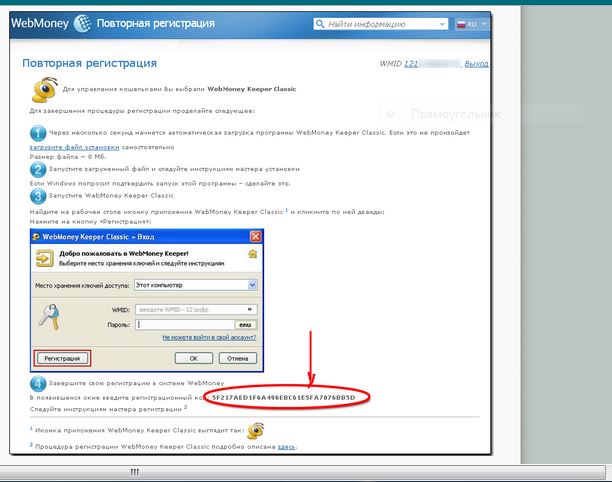Click the 'загрузите файл установки' download link
Image resolution: width=612 pixels, height=482 pixels.
click(75, 147)
